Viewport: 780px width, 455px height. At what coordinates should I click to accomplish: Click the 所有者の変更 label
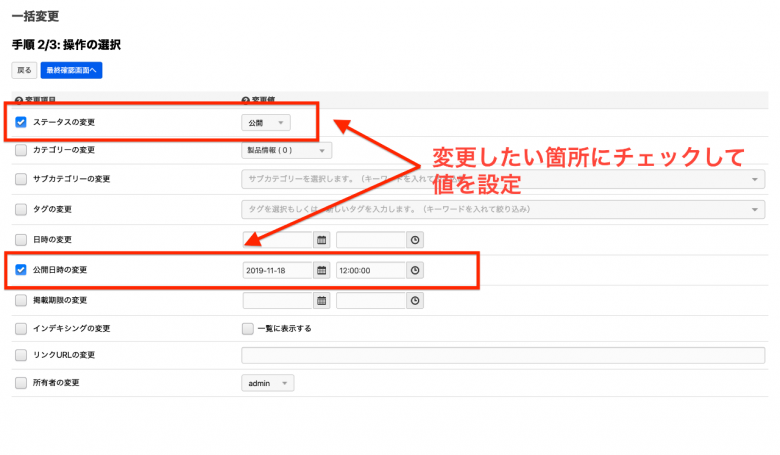(56, 383)
